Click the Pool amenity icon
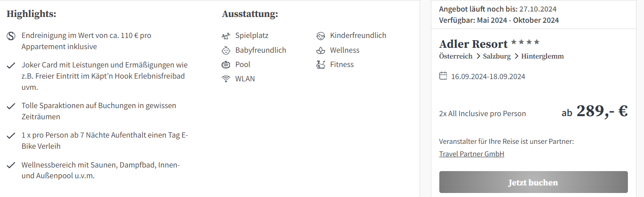Viewport: 644px width, 197px height. click(226, 65)
